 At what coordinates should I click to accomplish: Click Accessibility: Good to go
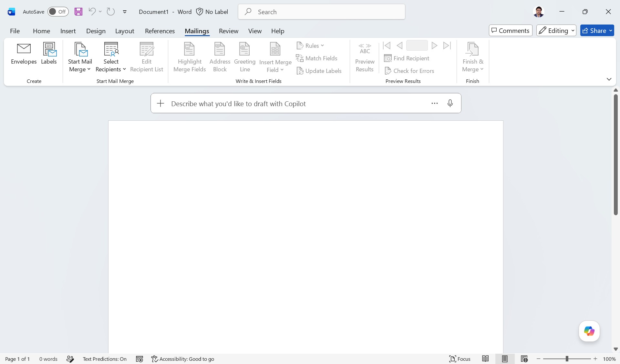183,359
